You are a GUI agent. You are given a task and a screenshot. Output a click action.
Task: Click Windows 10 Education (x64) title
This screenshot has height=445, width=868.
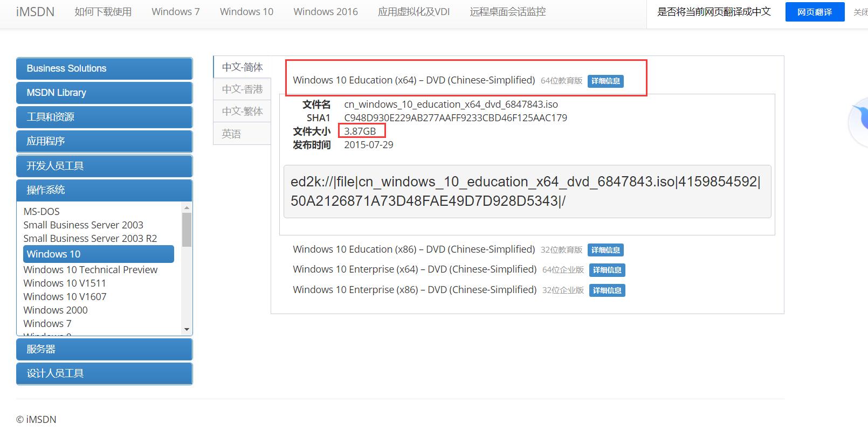pyautogui.click(x=414, y=80)
